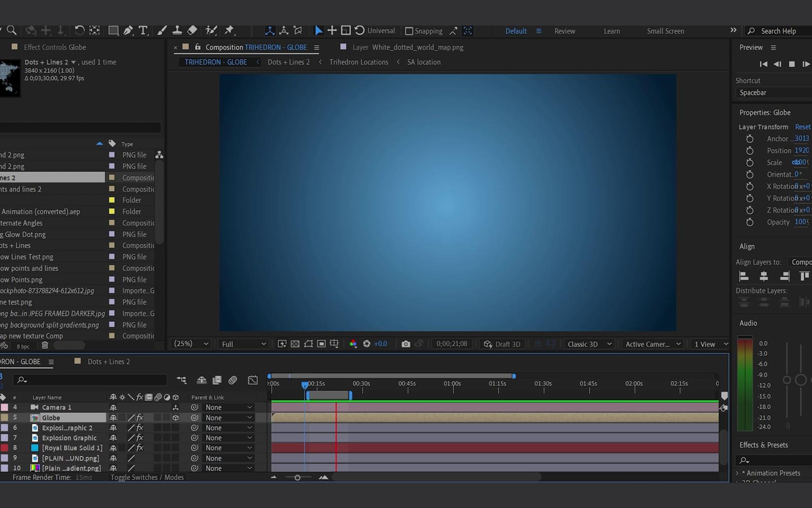Stop preview playback with stop button

(792, 64)
